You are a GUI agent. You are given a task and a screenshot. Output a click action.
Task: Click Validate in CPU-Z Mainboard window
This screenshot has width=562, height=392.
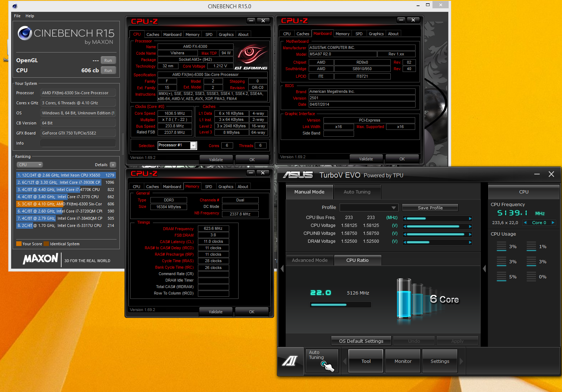[x=366, y=159]
